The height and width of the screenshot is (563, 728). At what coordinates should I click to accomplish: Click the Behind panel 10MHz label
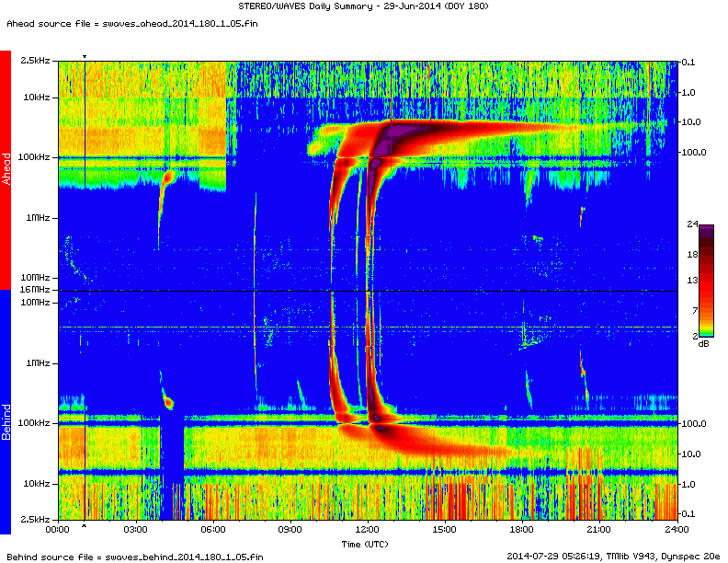click(x=35, y=303)
